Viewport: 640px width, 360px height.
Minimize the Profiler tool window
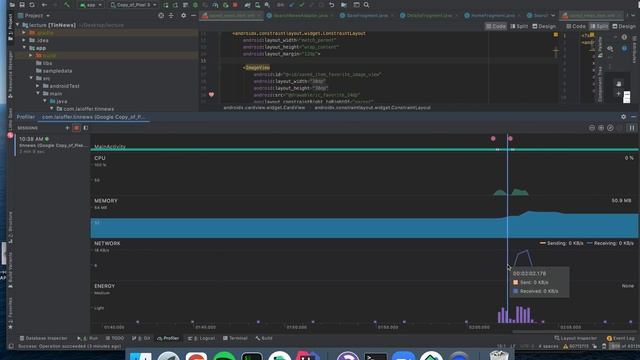tap(633, 117)
